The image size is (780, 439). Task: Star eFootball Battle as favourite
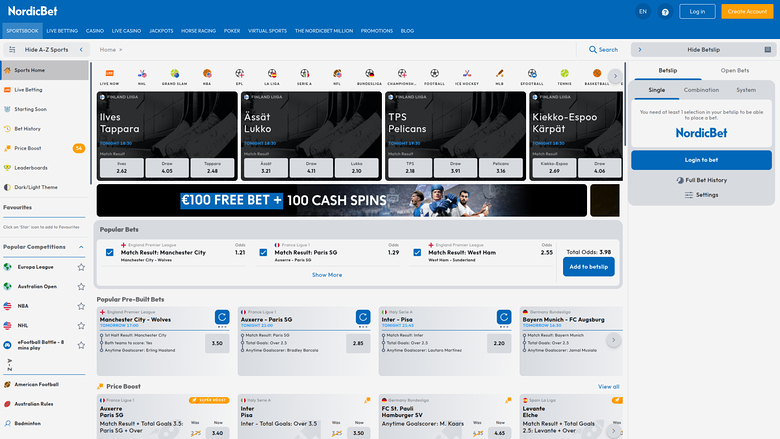[81, 345]
